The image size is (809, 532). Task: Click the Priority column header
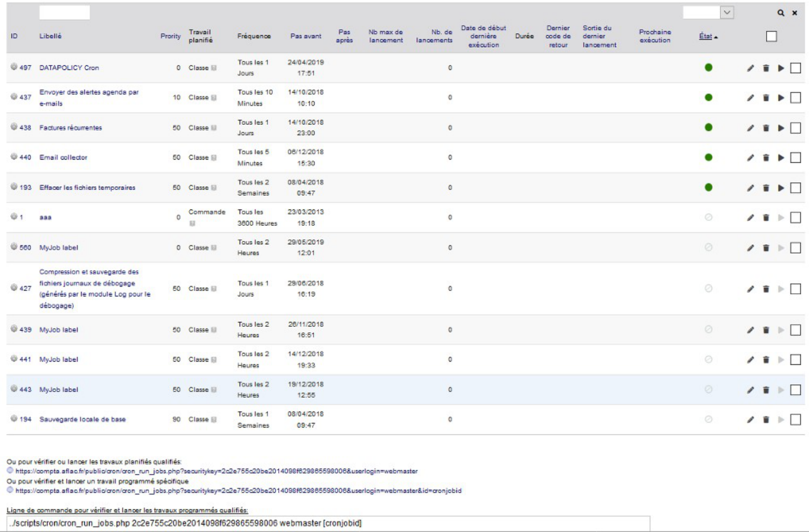coord(170,36)
